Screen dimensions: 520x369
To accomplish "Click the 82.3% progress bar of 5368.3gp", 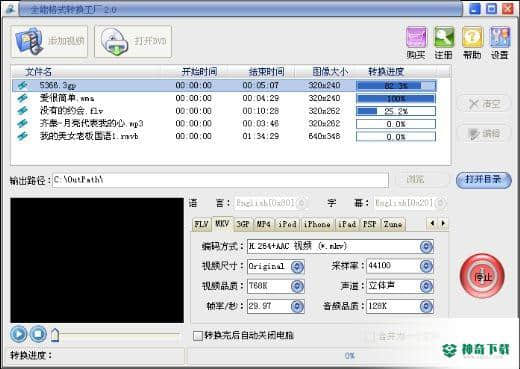I will (396, 86).
